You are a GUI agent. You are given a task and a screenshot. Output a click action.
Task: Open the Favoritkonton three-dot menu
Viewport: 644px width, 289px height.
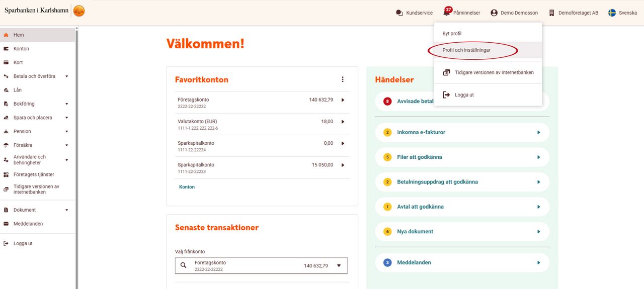pos(343,79)
